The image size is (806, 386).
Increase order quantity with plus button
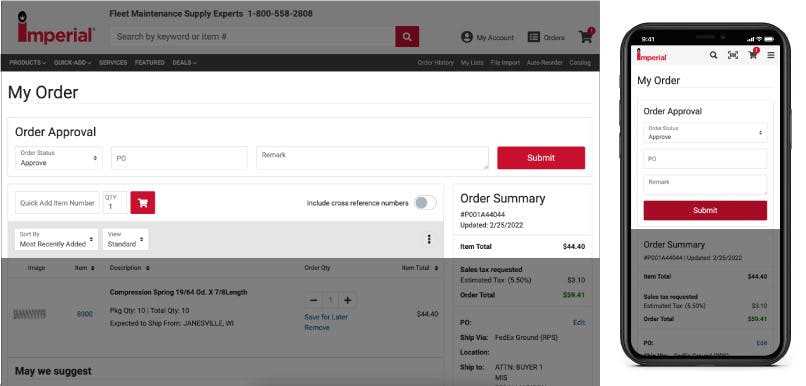[347, 300]
